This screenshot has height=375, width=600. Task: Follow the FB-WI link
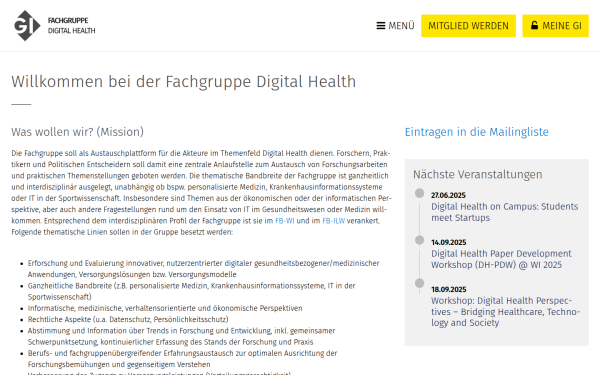tap(285, 221)
